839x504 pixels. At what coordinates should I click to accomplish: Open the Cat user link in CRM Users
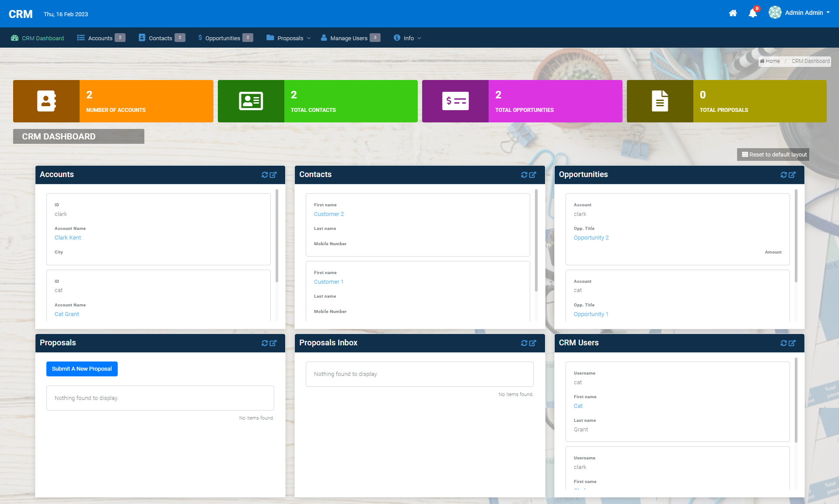578,406
